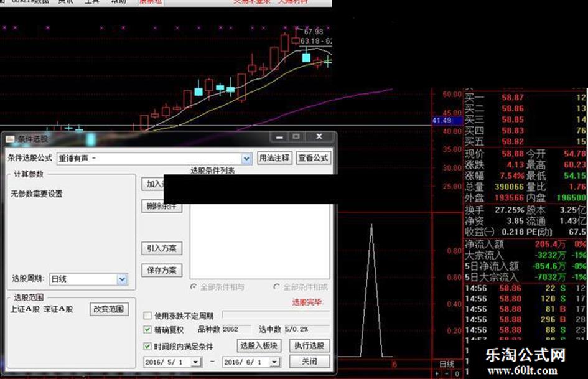The image size is (588, 379).
Task: Enable 使用涨跌不定周期 checkbox
Action: [147, 315]
